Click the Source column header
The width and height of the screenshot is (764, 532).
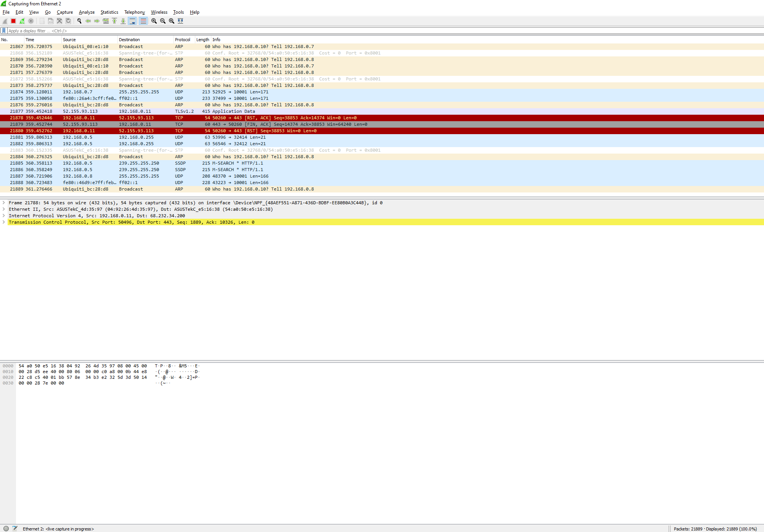[69, 40]
